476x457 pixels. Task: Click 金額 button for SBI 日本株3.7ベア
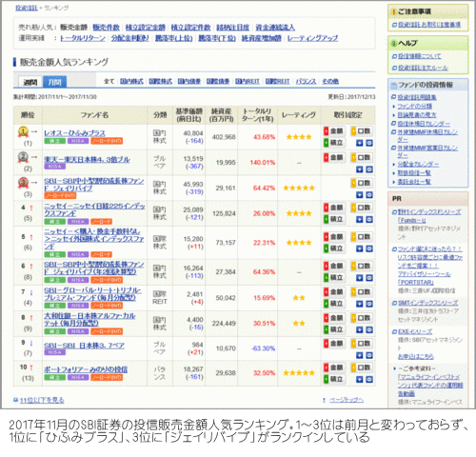click(x=334, y=344)
